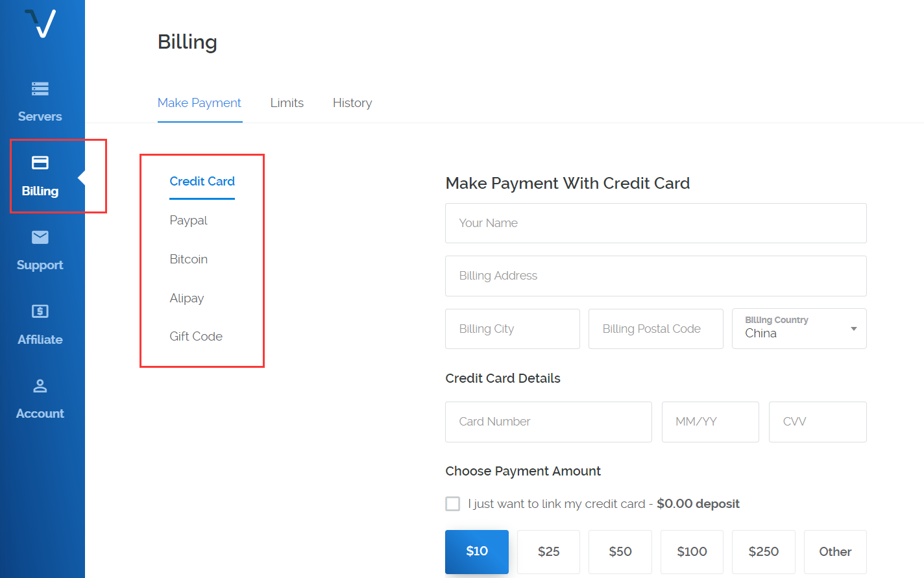Click into the Your Name field
Viewport: 924px width, 578px height.
pyautogui.click(x=655, y=223)
